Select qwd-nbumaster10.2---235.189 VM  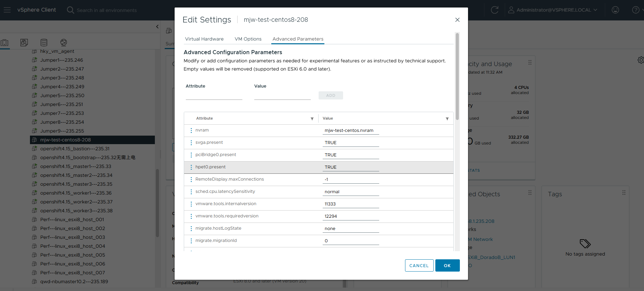tap(74, 281)
